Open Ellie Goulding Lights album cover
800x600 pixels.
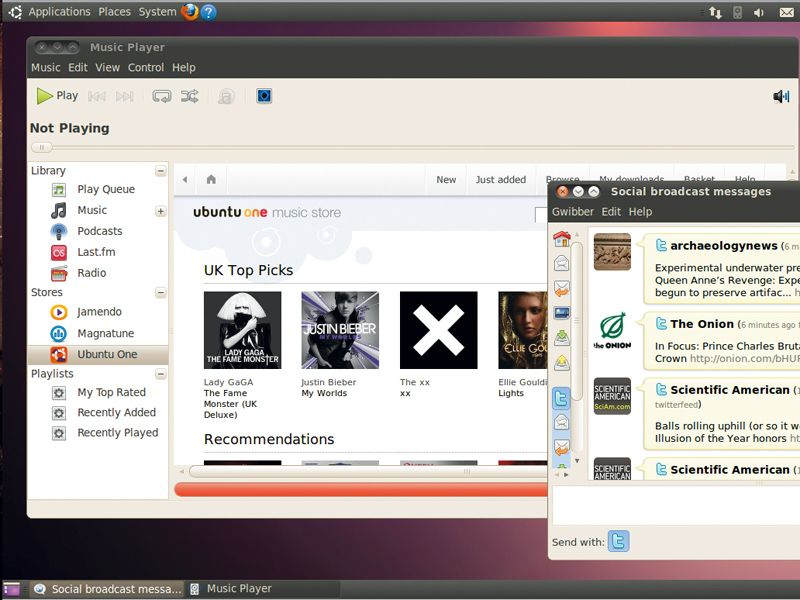point(523,330)
